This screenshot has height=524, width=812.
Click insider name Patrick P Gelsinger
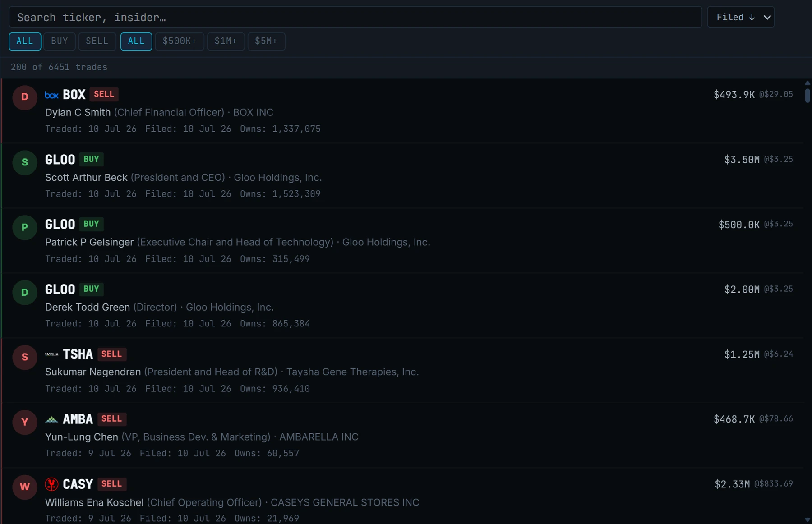click(x=89, y=243)
